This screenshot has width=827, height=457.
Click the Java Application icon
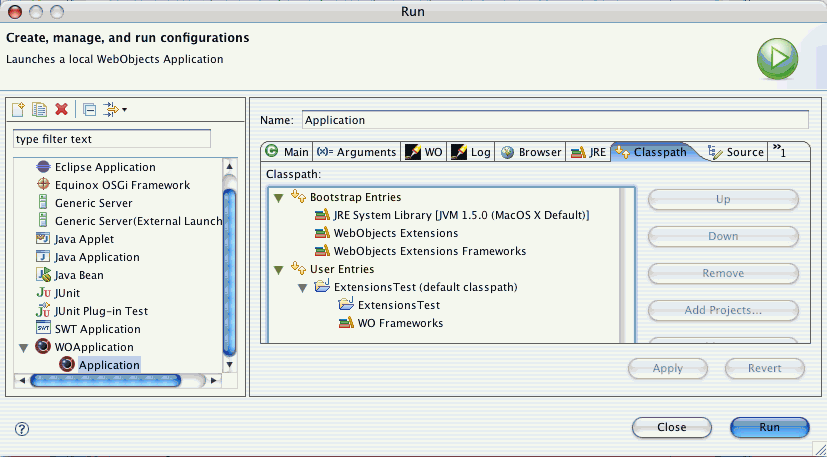coord(43,256)
